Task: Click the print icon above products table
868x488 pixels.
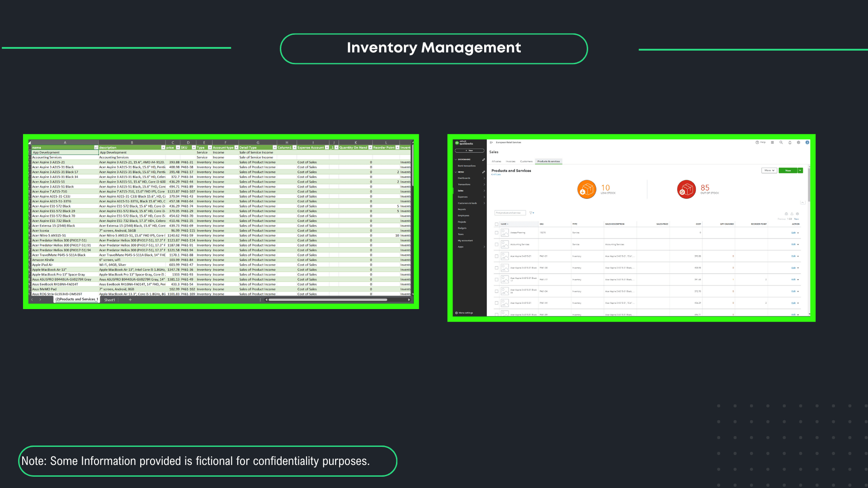Action: (786, 214)
